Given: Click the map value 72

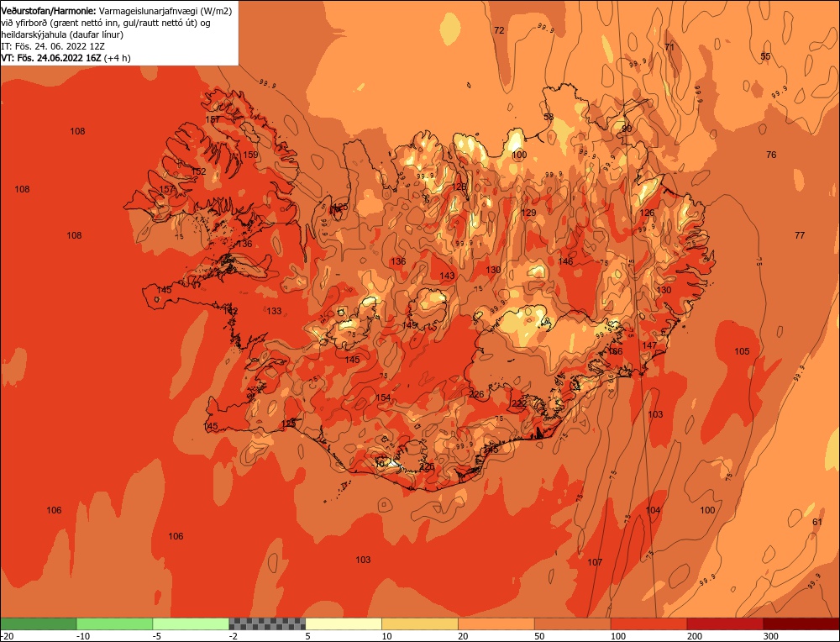Looking at the screenshot, I should point(499,30).
